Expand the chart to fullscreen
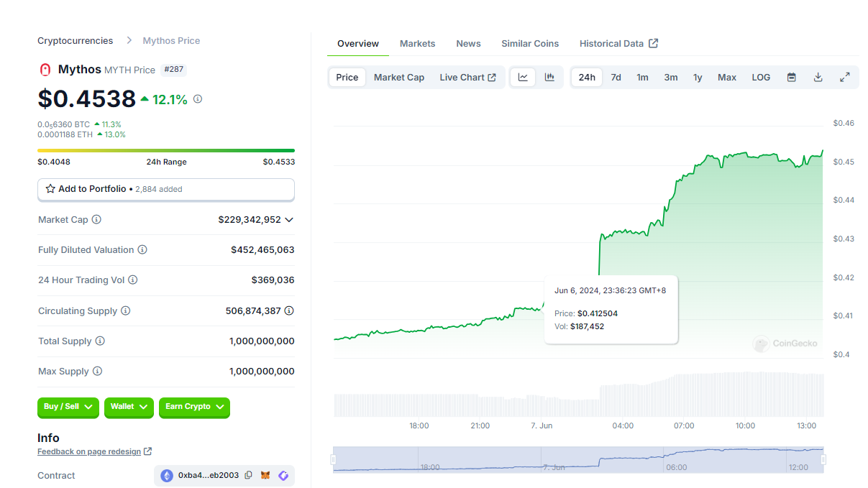Viewport: 868px width, 488px height. pyautogui.click(x=845, y=78)
